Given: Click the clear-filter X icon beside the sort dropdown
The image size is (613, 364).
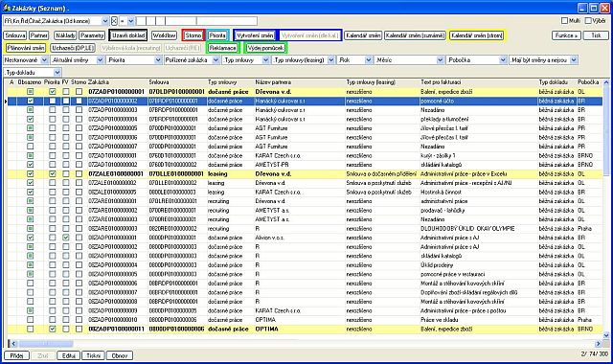Looking at the screenshot, I should 114,21.
